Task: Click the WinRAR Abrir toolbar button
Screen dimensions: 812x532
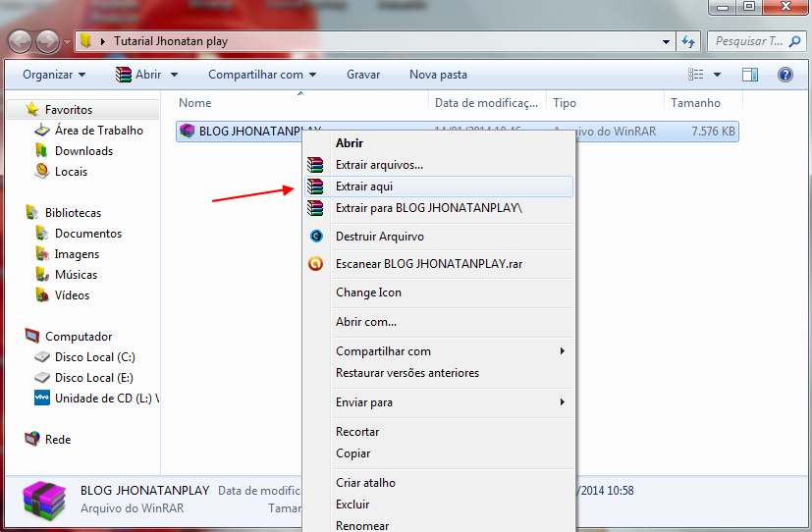Action: point(138,75)
